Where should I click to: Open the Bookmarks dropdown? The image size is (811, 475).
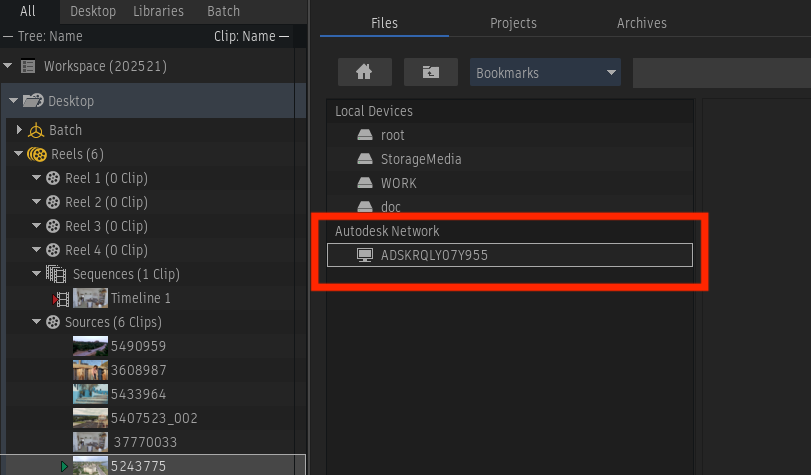(x=545, y=72)
